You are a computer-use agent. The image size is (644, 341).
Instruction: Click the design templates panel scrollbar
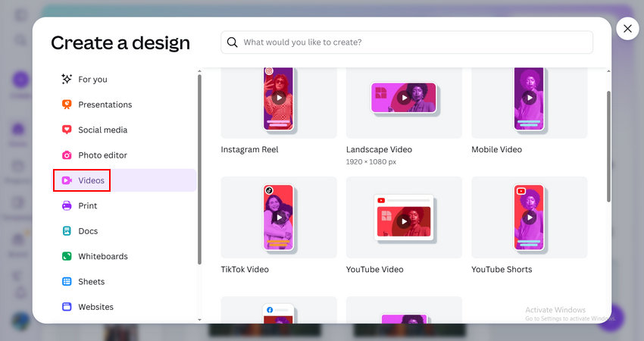[x=608, y=146]
